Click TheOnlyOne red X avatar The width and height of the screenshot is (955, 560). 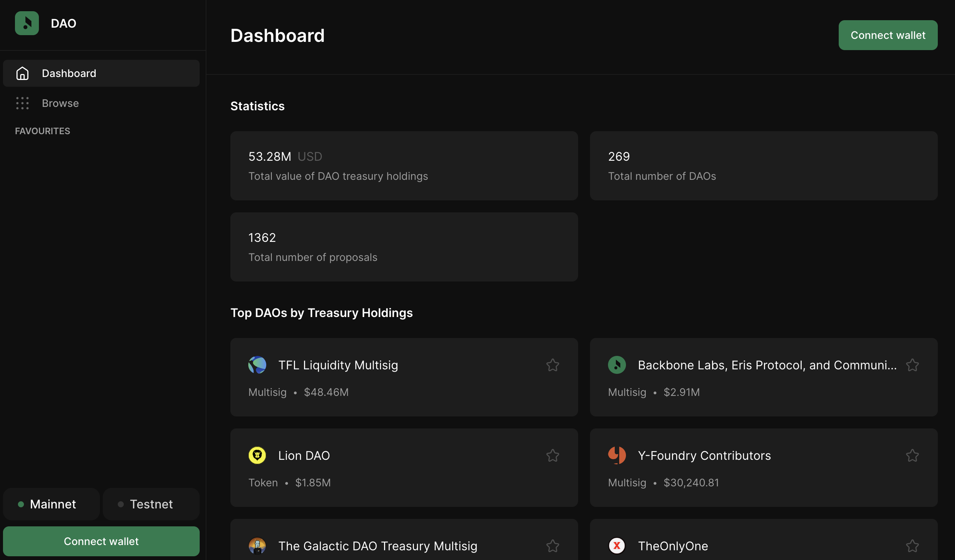click(x=617, y=545)
